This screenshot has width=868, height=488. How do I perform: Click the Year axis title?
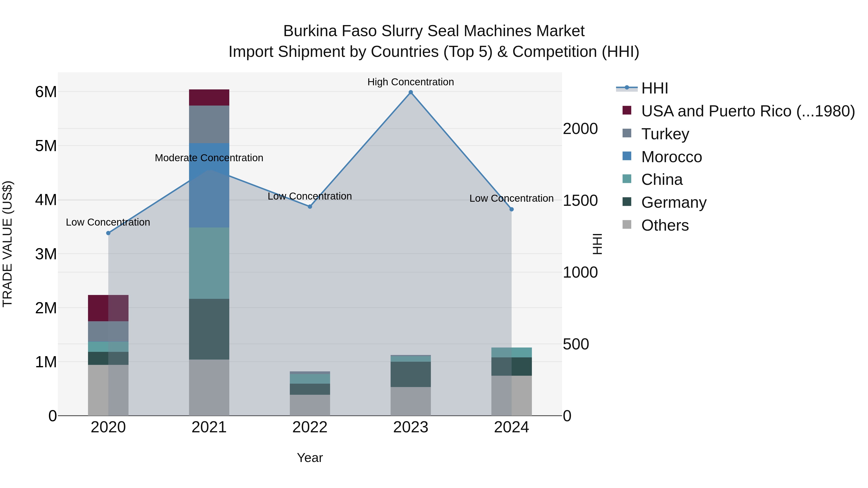point(310,458)
